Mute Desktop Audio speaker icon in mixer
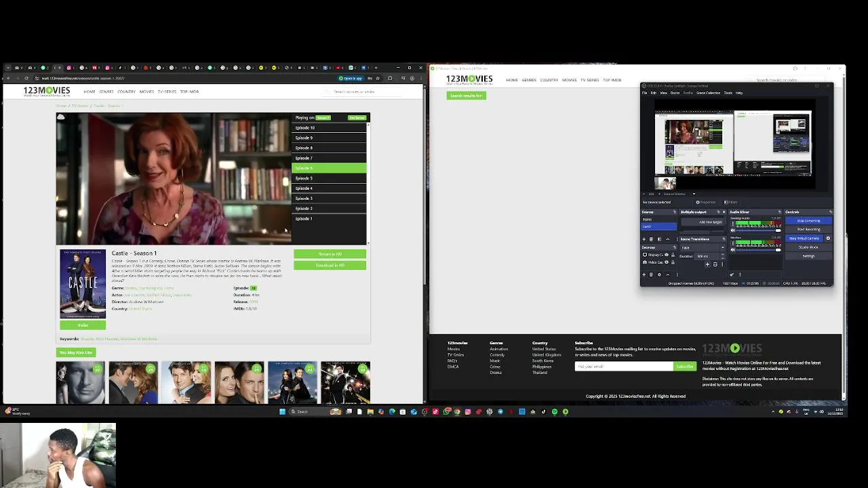The image size is (868, 488). [x=732, y=230]
